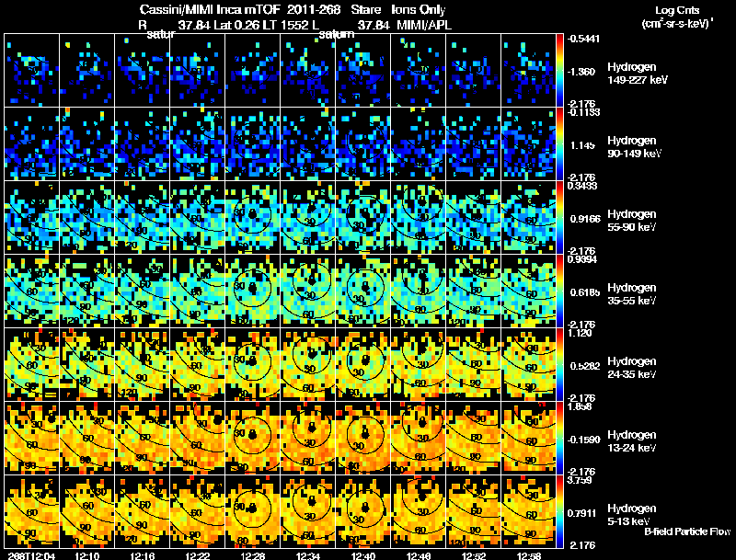Screen dimensions: 736x560
Task: Open the 149-227 keV image panel at 12:04
Action: (32, 71)
